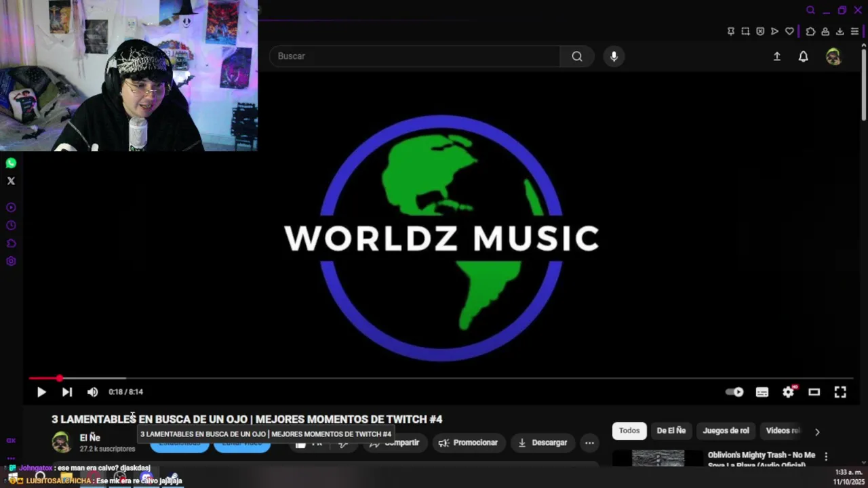Viewport: 868px width, 488px height.
Task: Open the sidebar extensions cube icon
Action: tap(11, 243)
